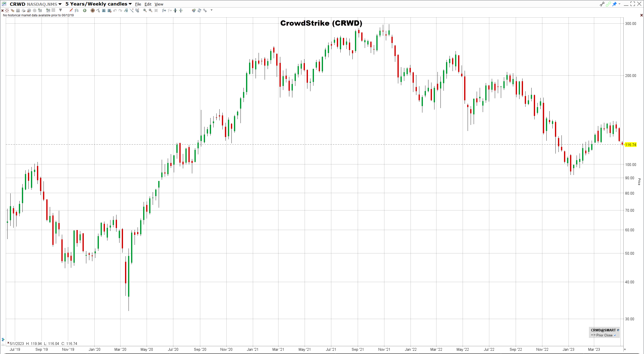The height and width of the screenshot is (354, 644).
Task: Click the no historical data message text
Action: pos(38,15)
